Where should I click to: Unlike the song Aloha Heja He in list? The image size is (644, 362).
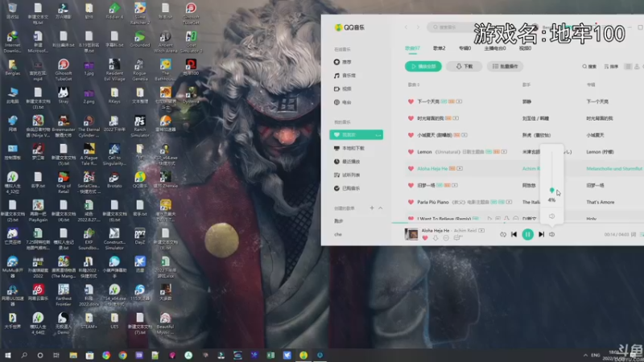pyautogui.click(x=411, y=169)
